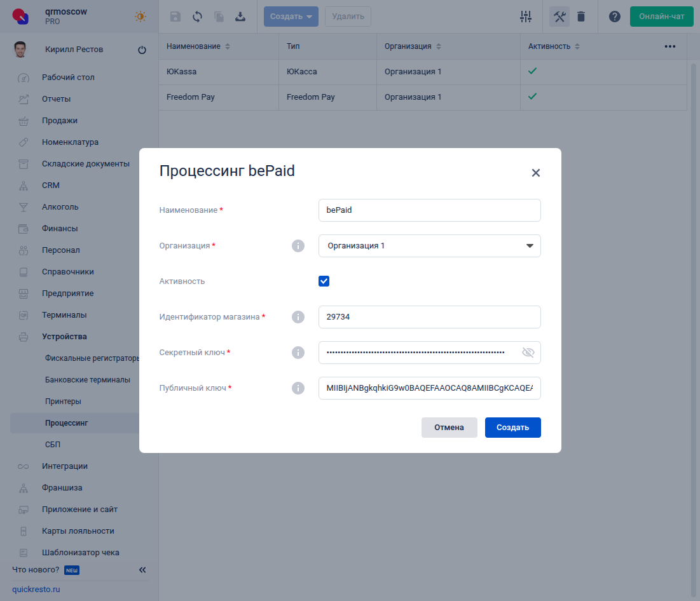Click the download export icon
Image resolution: width=700 pixels, height=601 pixels.
tap(240, 17)
